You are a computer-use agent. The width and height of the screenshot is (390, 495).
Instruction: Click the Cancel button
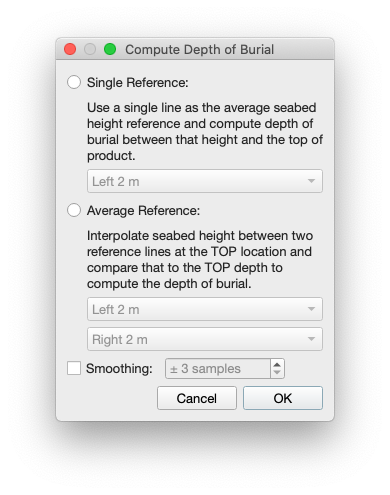(197, 398)
